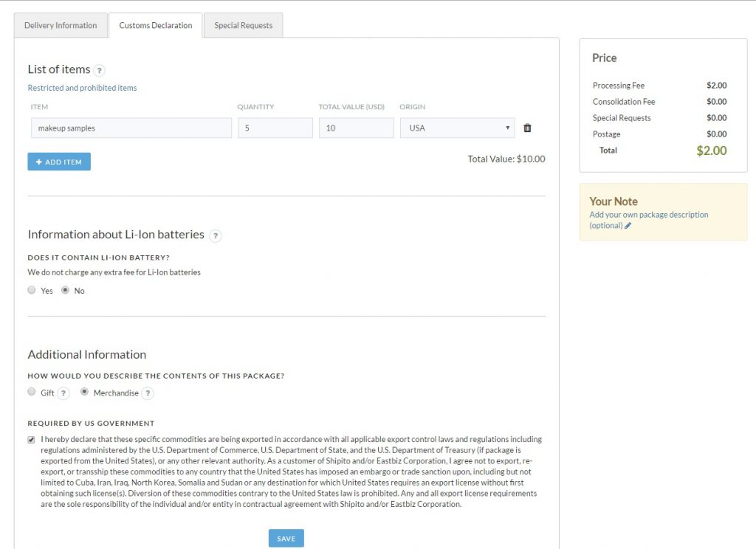The height and width of the screenshot is (549, 756).
Task: Click the 'Required by US Government' label
Action: 91,424
